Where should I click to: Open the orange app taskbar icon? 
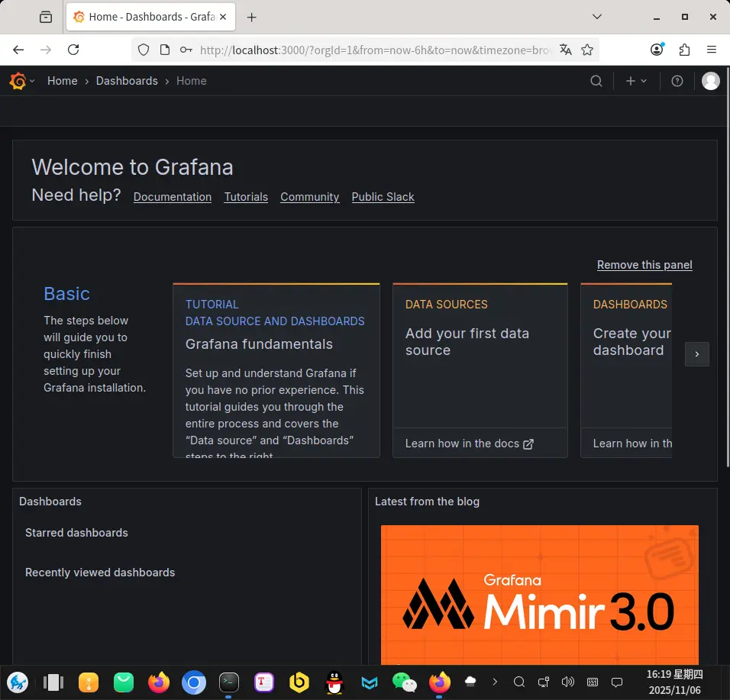(x=89, y=682)
